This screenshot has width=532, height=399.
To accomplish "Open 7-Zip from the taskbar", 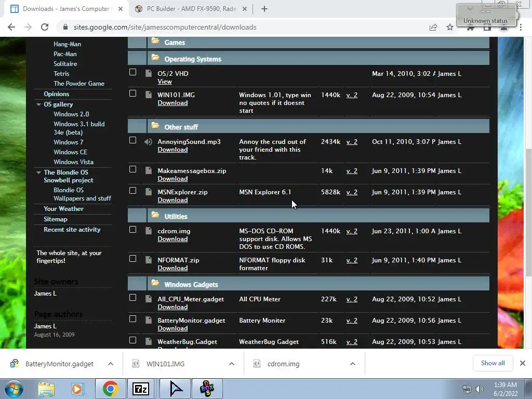I will click(141, 389).
